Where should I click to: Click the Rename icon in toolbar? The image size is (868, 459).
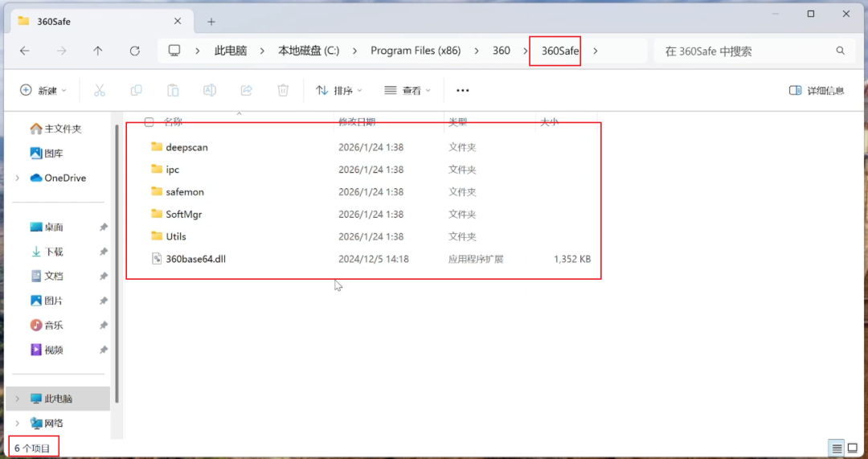210,90
